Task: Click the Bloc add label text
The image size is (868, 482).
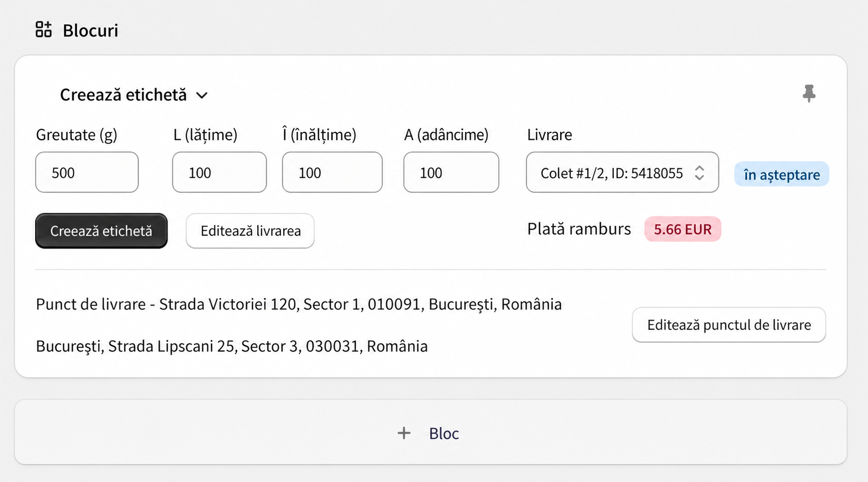Action: point(444,434)
